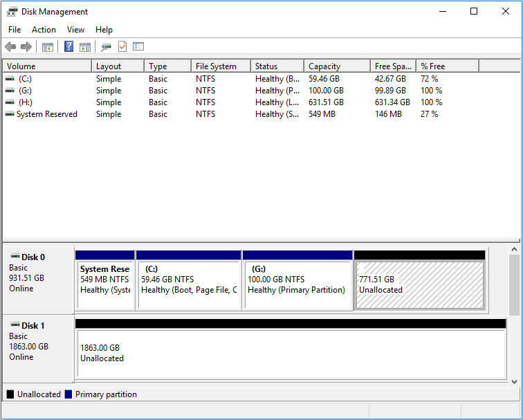Toggle the Show/Hide Console Tree icon
Screen dimensions: 523x420
coord(48,47)
